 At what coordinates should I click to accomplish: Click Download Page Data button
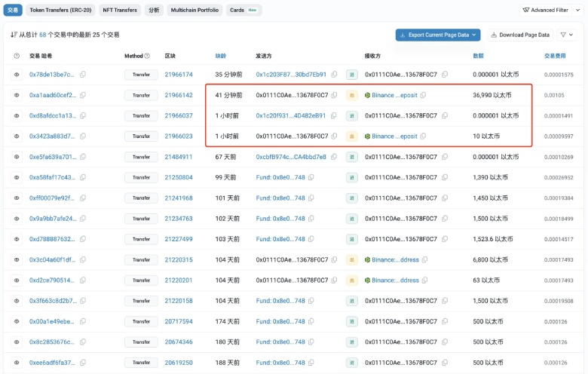point(519,35)
